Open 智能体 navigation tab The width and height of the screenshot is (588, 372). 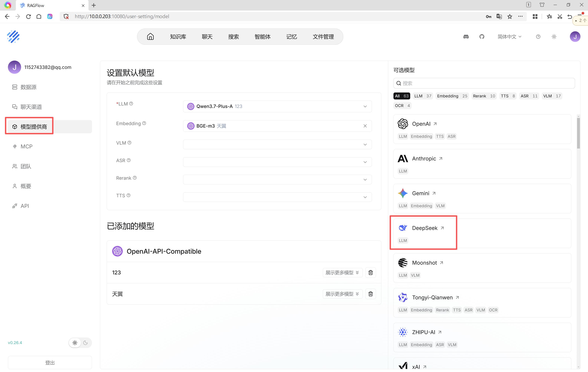262,37
